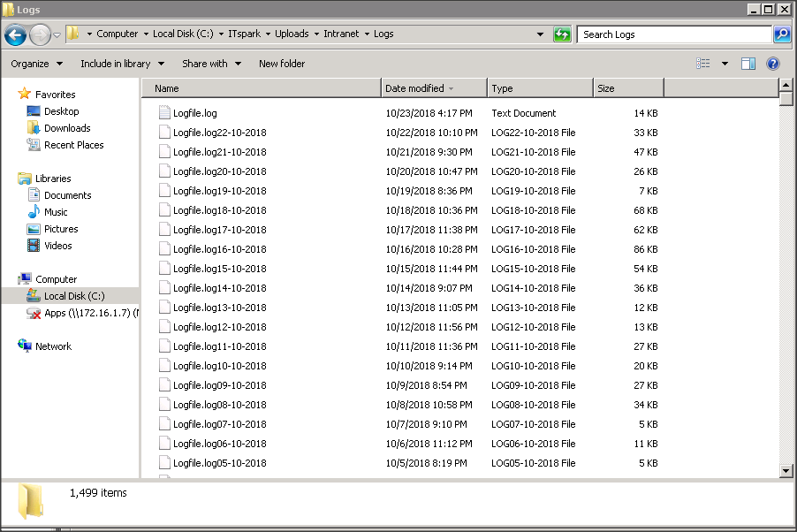The image size is (797, 532).
Task: Open the Downloads folder in Favorites
Action: 67,128
